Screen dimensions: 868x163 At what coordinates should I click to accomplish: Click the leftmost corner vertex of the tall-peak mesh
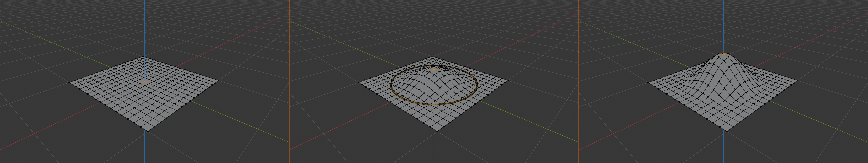click(648, 82)
